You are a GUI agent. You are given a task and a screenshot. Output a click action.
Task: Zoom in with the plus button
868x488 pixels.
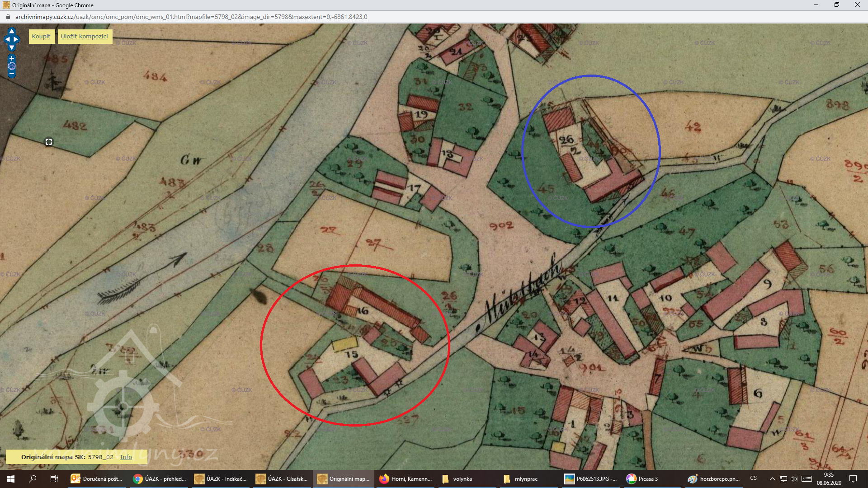[12, 58]
